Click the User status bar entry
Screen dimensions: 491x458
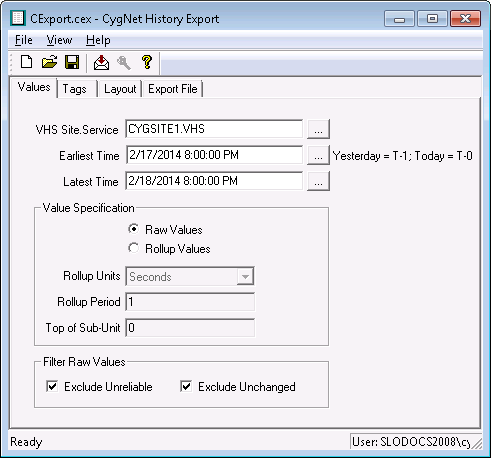411,442
